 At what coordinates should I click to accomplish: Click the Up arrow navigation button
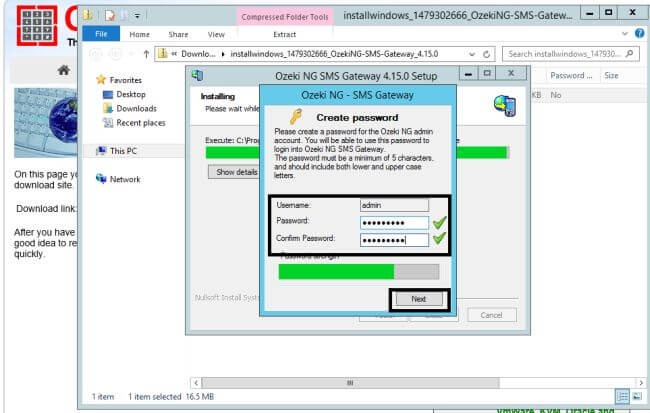click(146, 54)
